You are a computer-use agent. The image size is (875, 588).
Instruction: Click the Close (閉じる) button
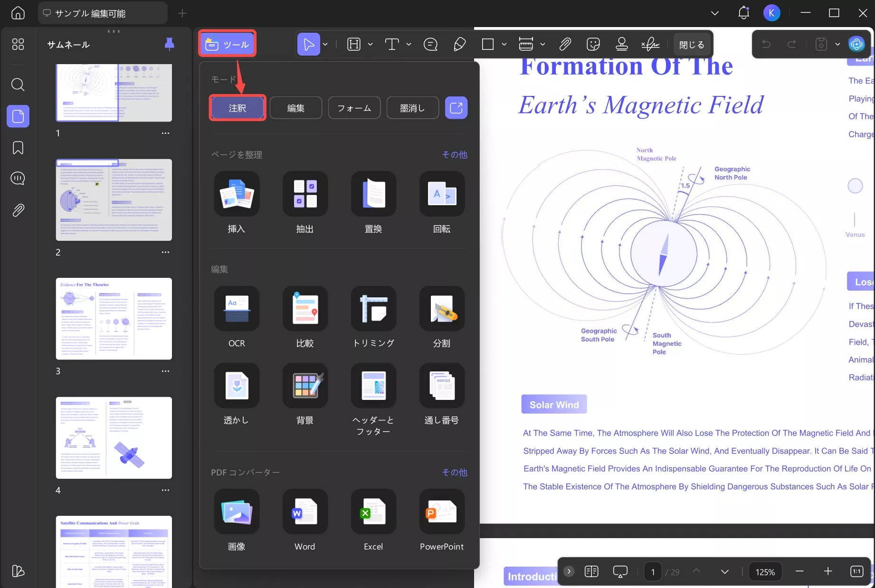pyautogui.click(x=691, y=44)
